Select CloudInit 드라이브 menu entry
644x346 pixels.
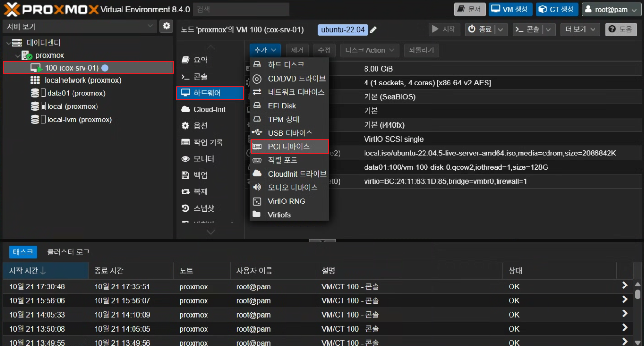(x=290, y=174)
